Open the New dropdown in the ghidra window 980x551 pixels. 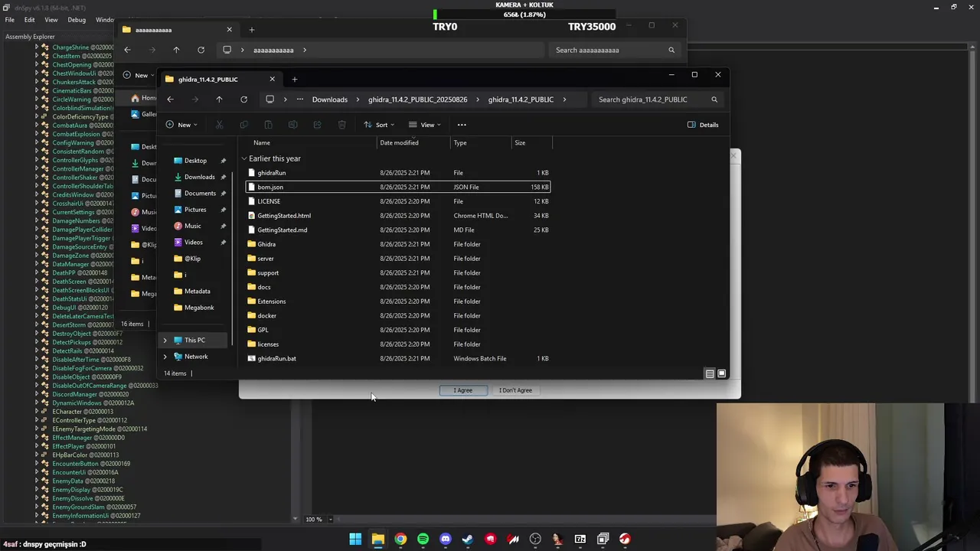(x=181, y=125)
